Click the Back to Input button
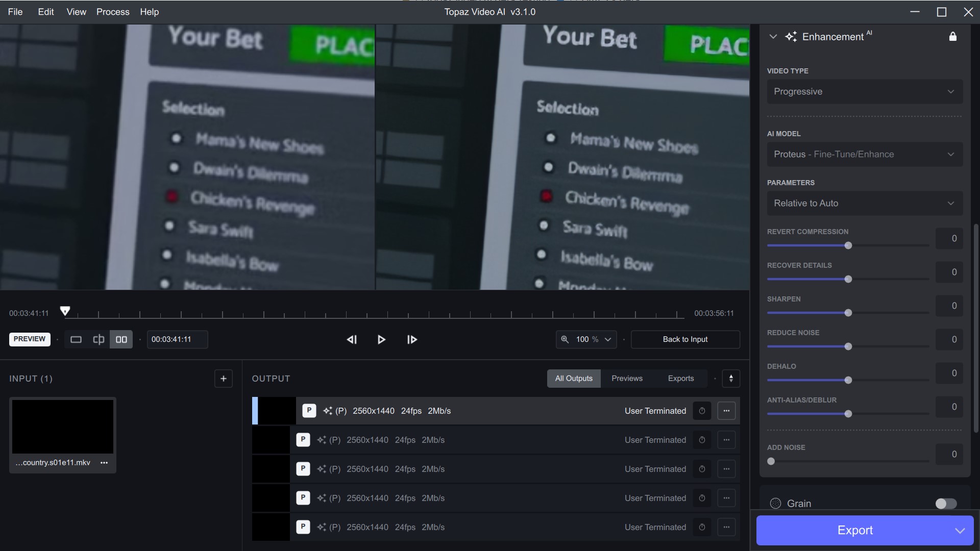The width and height of the screenshot is (980, 551). click(x=685, y=340)
